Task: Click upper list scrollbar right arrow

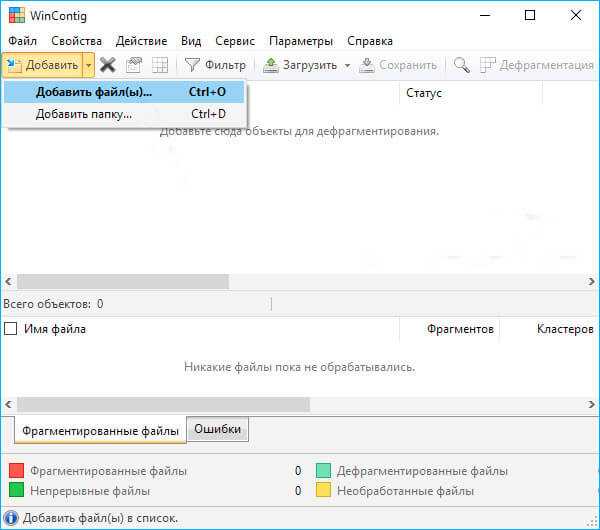Action: [x=591, y=282]
